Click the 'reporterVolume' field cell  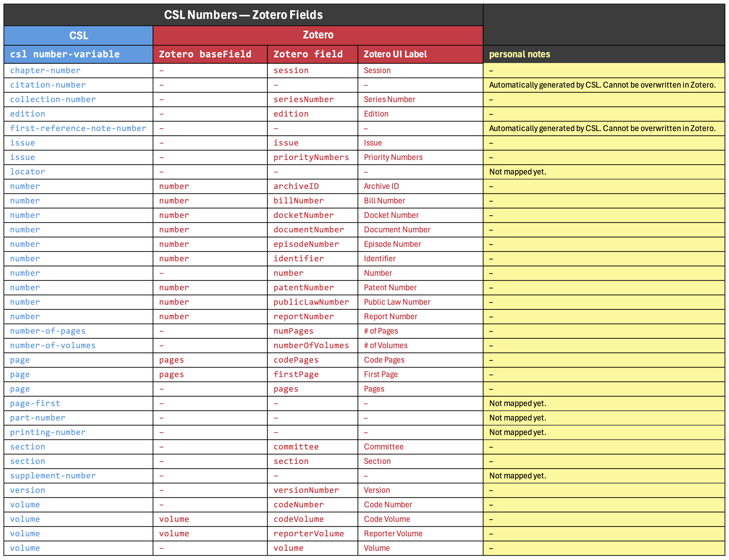309,534
